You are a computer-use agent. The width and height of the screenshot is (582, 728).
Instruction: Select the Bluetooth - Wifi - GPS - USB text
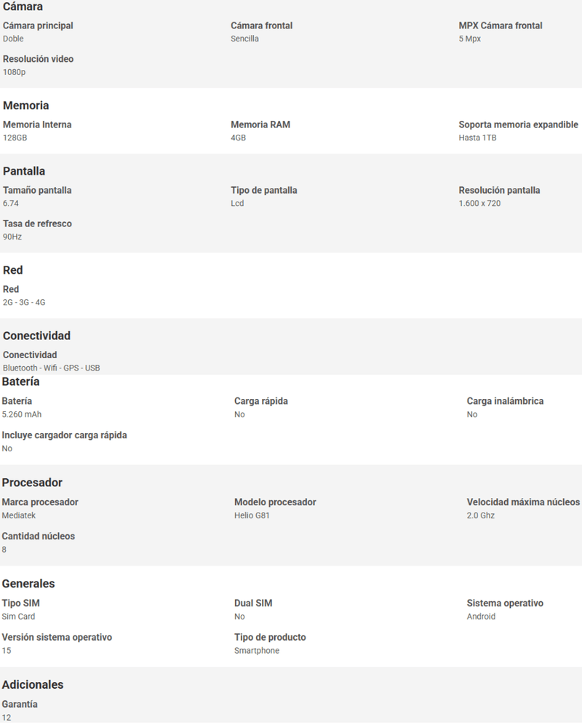coord(51,368)
